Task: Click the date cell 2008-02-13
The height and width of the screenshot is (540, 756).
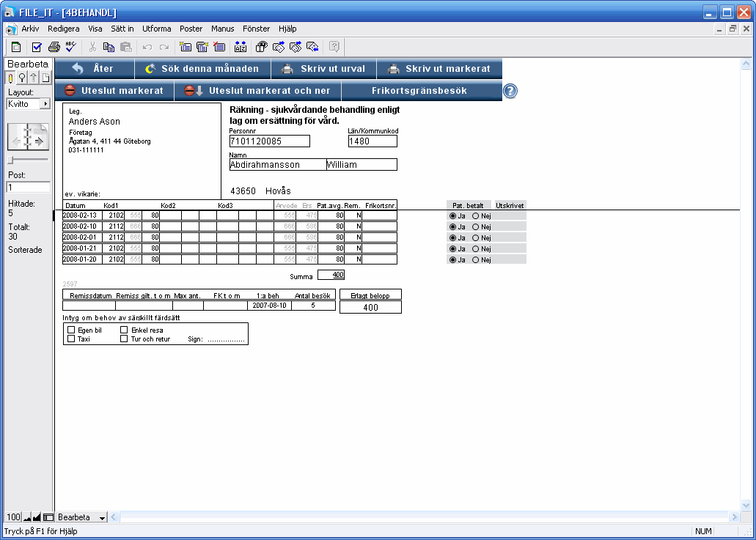Action: pos(82,215)
